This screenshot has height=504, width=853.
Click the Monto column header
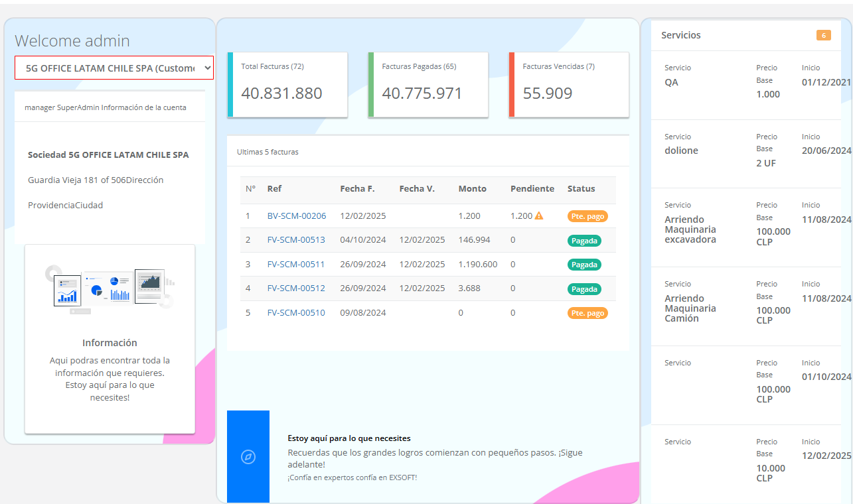pos(472,189)
